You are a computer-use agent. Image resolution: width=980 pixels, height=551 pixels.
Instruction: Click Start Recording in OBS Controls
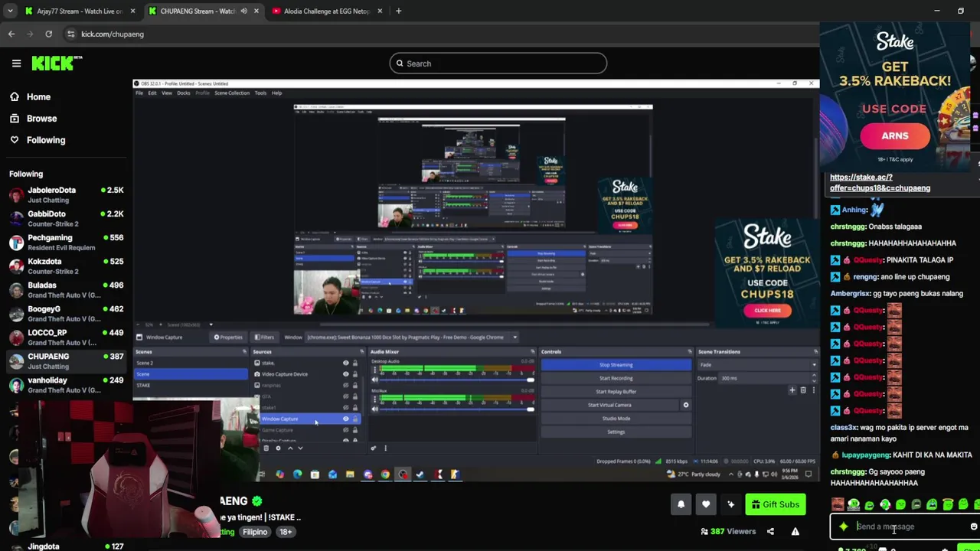click(x=616, y=378)
